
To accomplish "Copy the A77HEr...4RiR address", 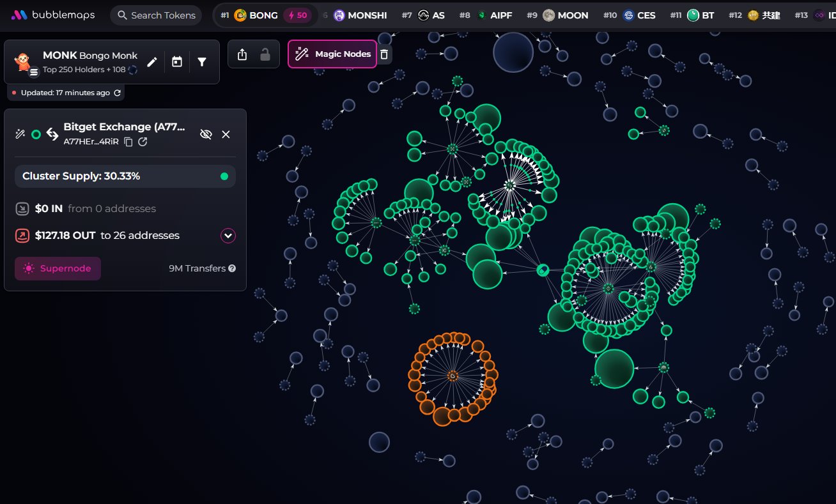I will tap(128, 142).
